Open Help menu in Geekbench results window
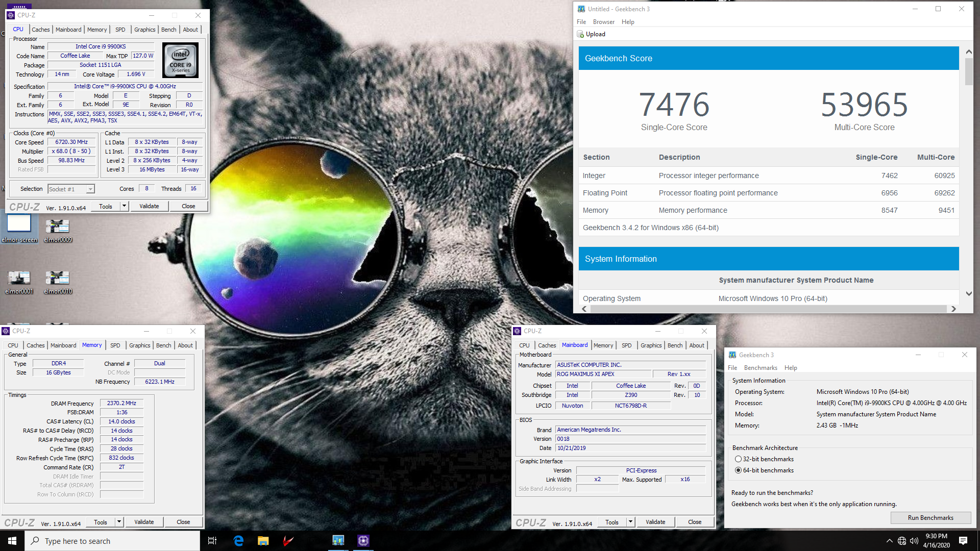Viewport: 980px width, 551px height. coord(628,22)
